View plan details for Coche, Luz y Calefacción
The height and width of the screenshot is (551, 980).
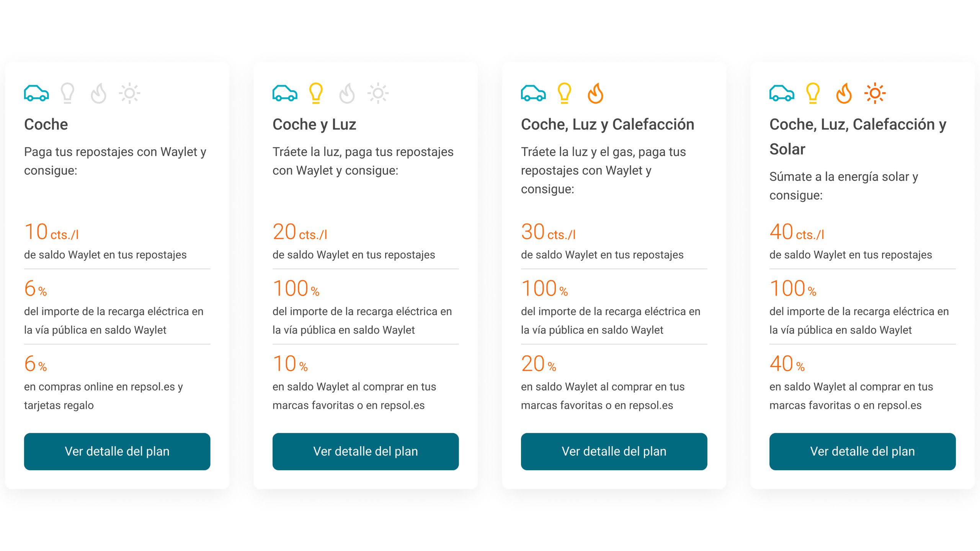tap(614, 452)
